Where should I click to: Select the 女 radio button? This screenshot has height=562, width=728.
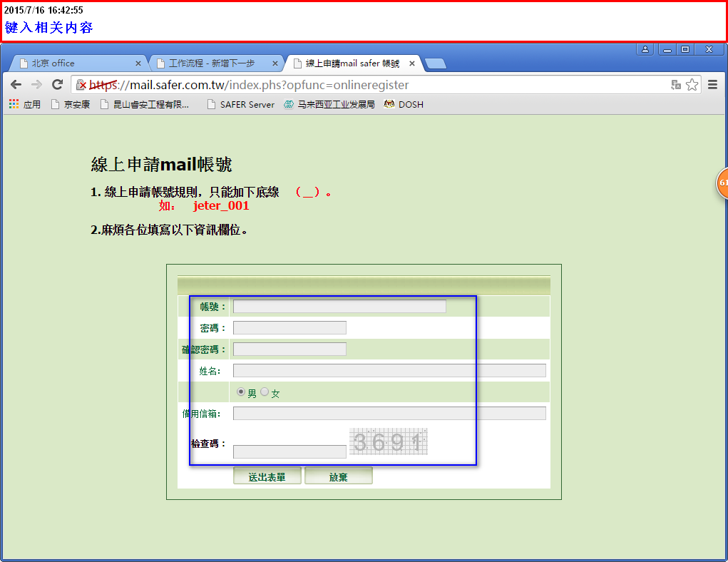(265, 392)
